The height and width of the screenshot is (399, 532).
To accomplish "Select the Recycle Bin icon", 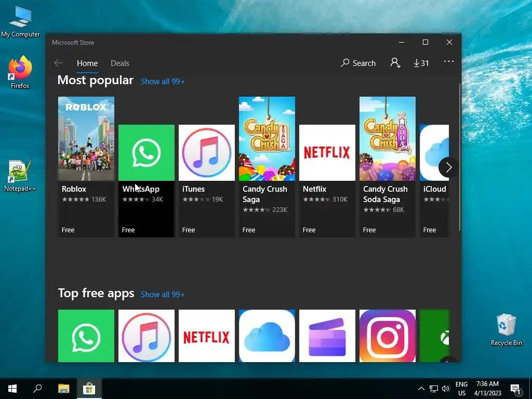I will [x=506, y=329].
